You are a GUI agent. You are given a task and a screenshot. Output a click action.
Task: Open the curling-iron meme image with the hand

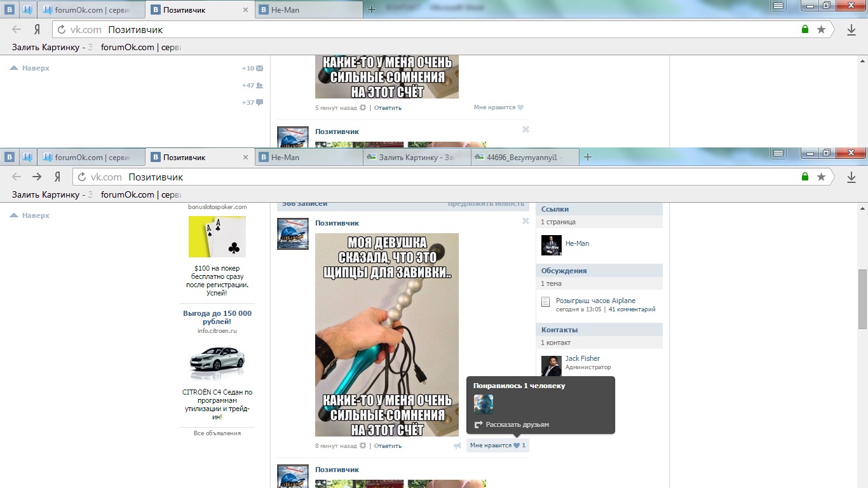pos(387,335)
